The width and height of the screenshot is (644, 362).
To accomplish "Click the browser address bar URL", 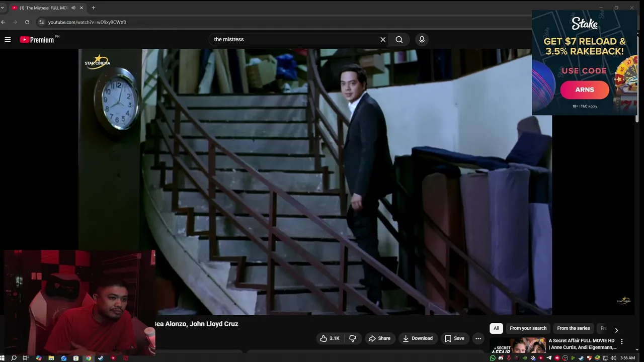I will click(x=87, y=22).
